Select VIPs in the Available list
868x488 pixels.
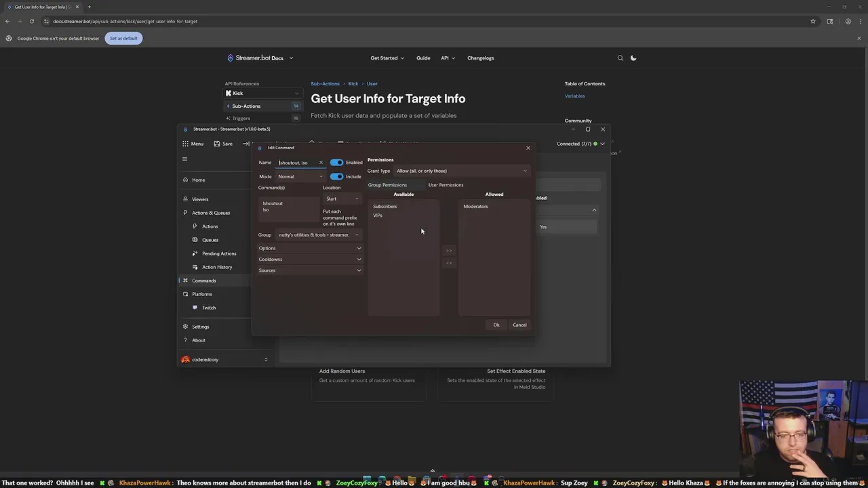coord(378,216)
